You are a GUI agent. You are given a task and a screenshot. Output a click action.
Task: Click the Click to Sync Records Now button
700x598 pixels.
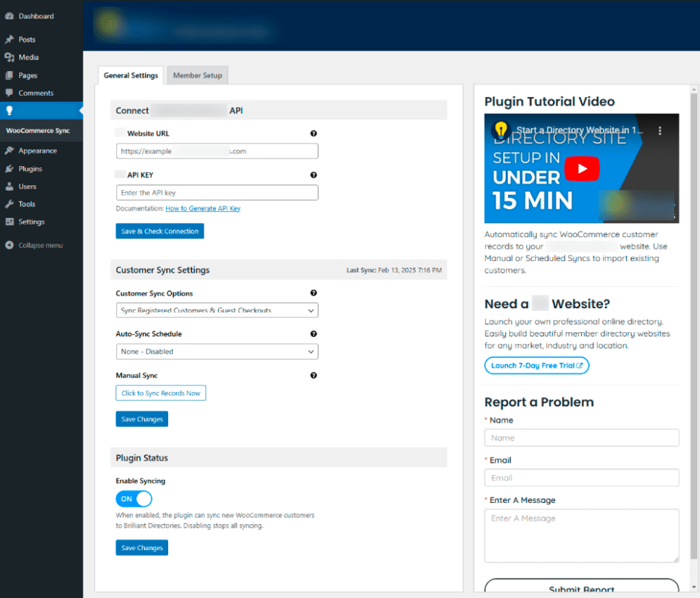161,393
